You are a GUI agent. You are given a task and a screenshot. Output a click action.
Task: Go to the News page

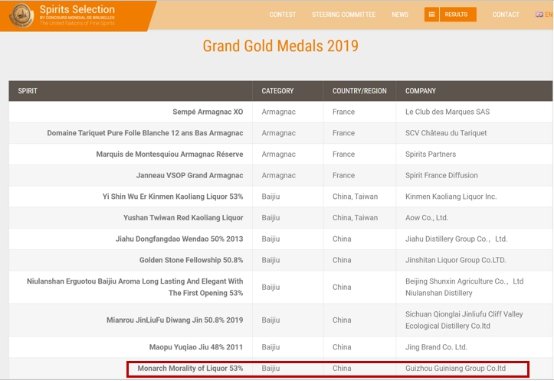[400, 14]
